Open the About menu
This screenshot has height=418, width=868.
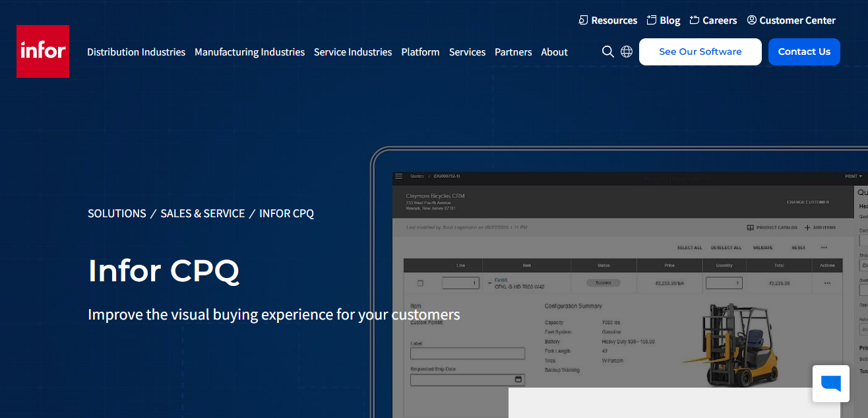554,52
